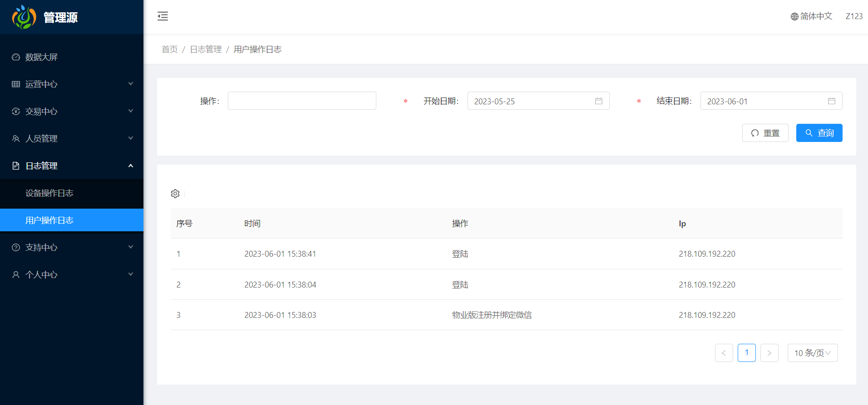
Task: Collapse the 日志管理 menu chevron
Action: [x=131, y=166]
